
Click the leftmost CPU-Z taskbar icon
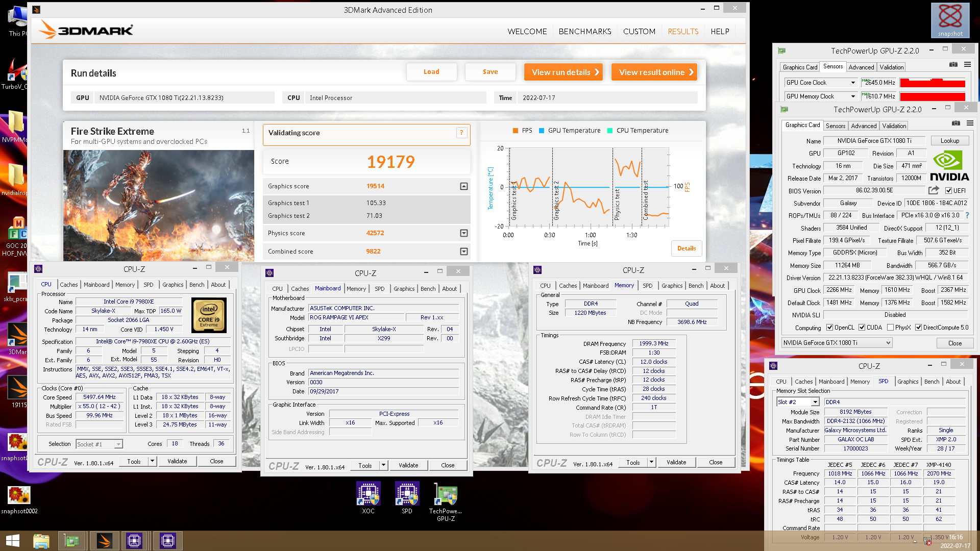tap(134, 541)
